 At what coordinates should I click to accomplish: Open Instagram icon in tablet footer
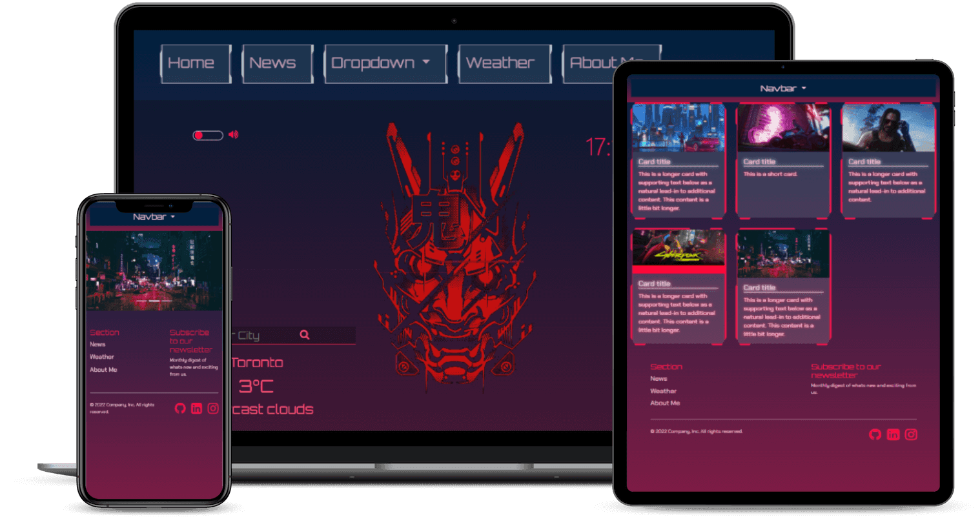tap(911, 434)
